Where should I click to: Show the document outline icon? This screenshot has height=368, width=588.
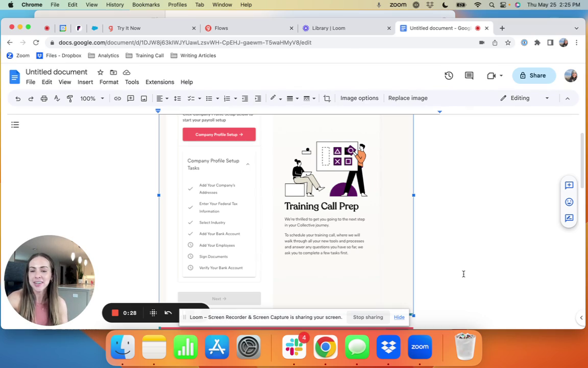15,125
